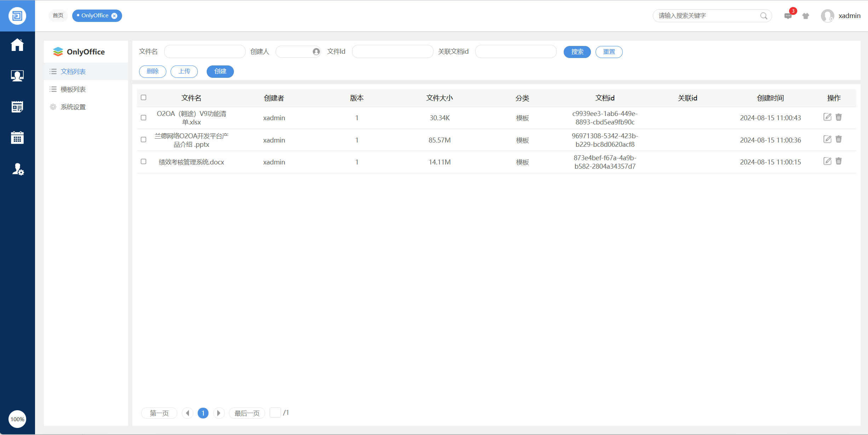Screen dimensions: 868x435
Task: Check the 兰德网络O2OA开发平台产品介绍.pptx row
Action: coord(143,139)
